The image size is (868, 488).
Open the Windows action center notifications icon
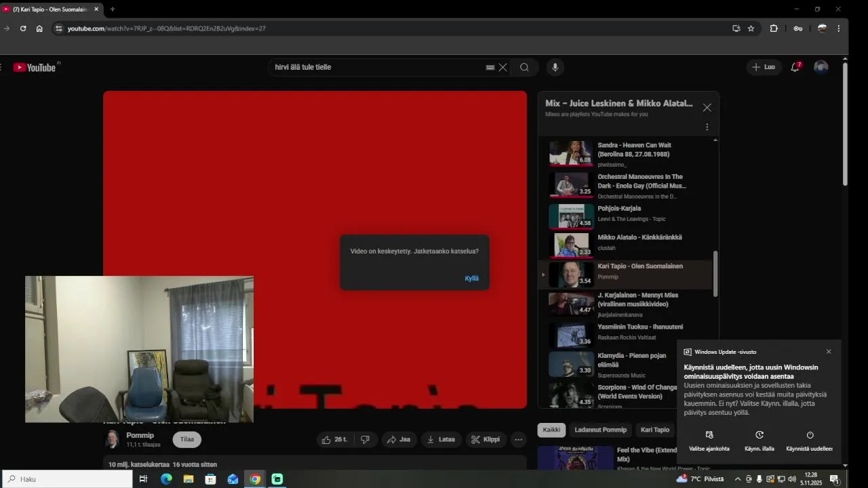[835, 479]
